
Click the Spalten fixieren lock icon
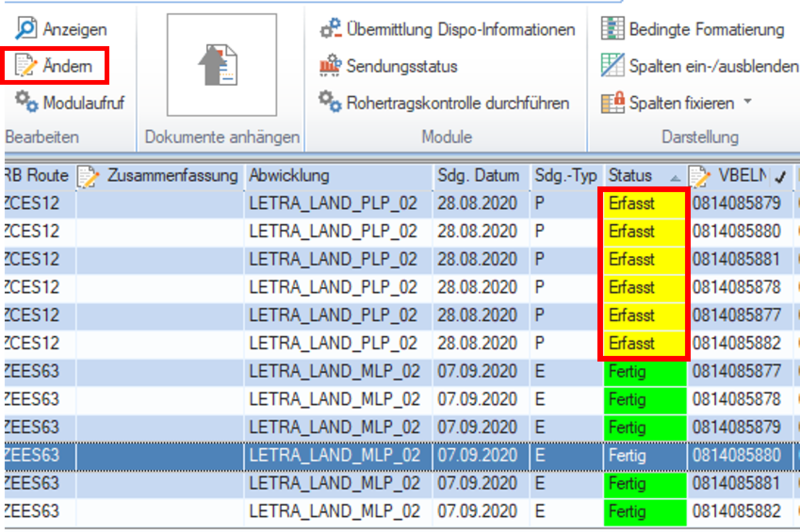(x=613, y=102)
